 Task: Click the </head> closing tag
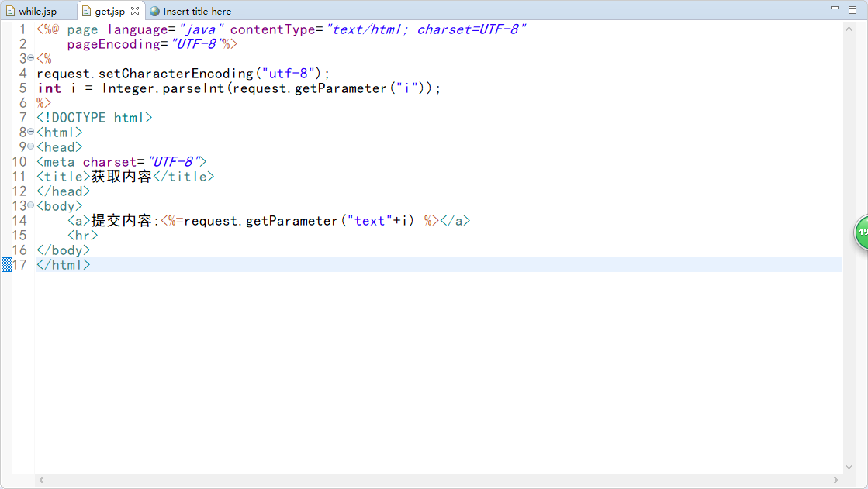click(63, 191)
